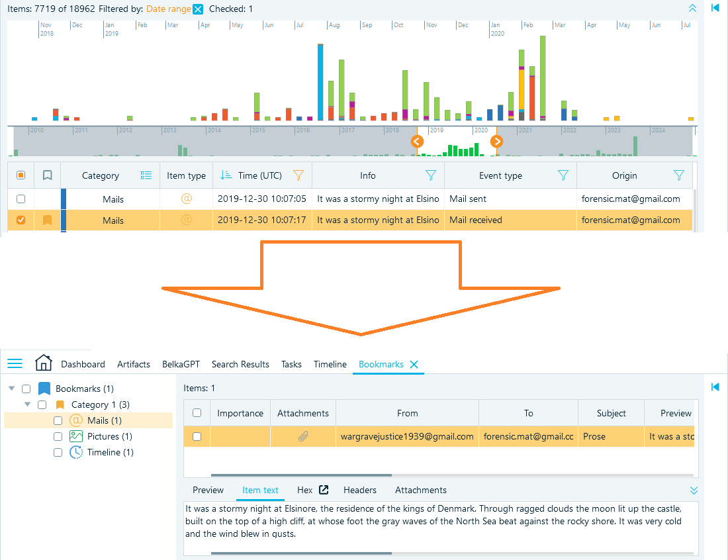Click the blue Bookmarks root icon
The image size is (728, 560).
tap(44, 388)
